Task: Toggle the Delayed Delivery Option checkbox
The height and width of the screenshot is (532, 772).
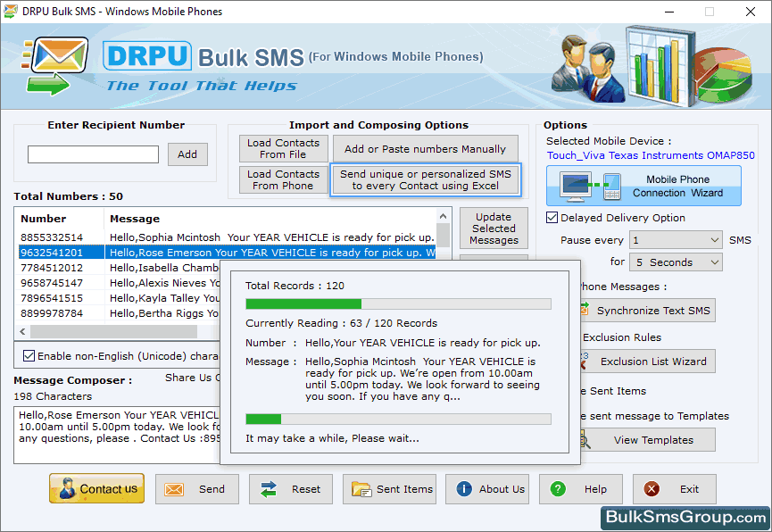Action: (552, 217)
